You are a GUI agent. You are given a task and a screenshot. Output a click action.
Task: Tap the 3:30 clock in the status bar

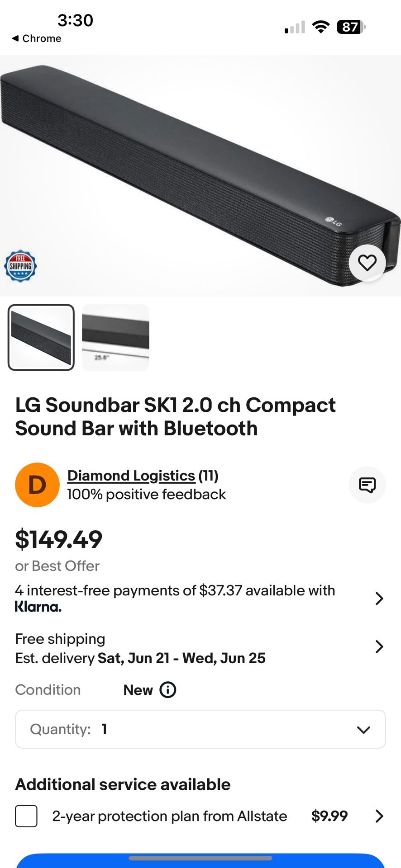click(x=76, y=20)
